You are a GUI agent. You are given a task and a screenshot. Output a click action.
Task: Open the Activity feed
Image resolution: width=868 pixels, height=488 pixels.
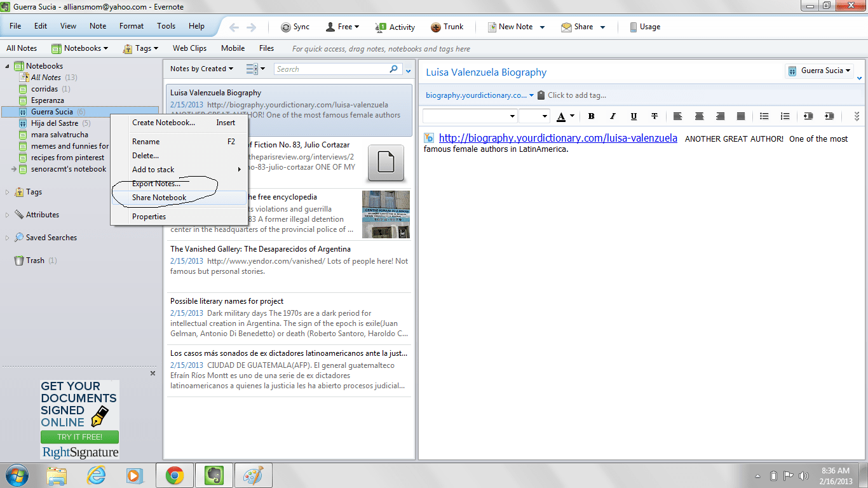395,27
